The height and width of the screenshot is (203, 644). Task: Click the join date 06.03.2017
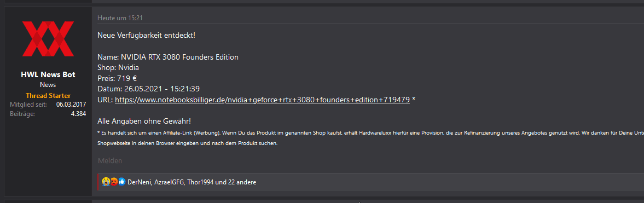point(71,105)
